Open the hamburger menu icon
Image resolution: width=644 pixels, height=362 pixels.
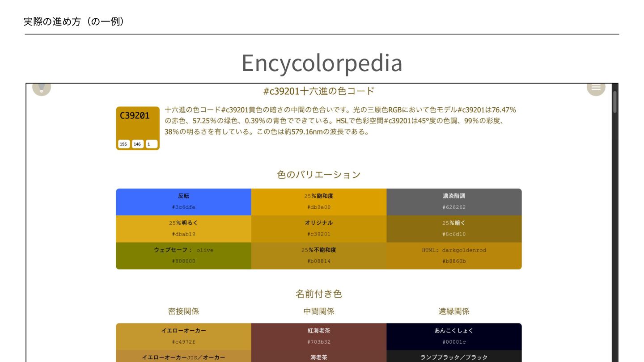[x=596, y=88]
